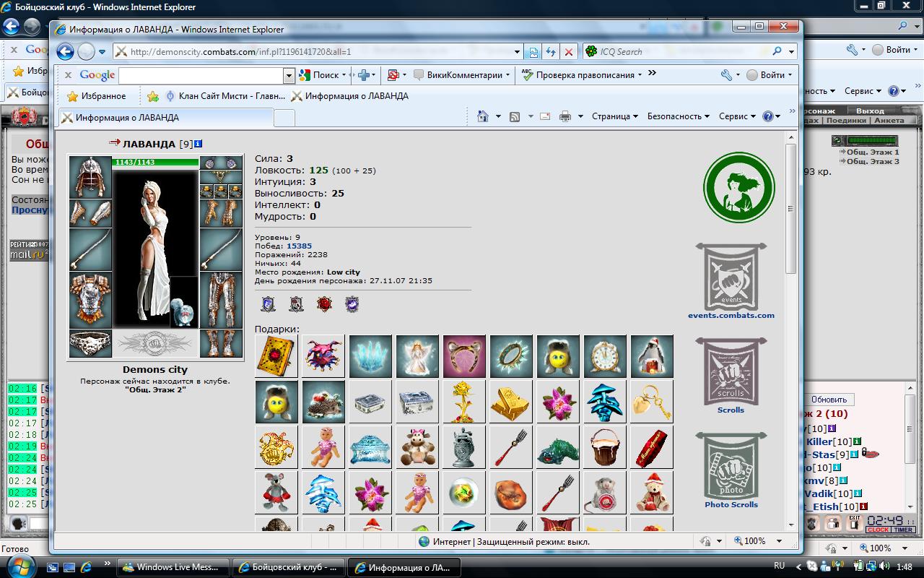Click the popup window's address bar
Image resolution: width=924 pixels, height=578 pixels.
click(313, 52)
